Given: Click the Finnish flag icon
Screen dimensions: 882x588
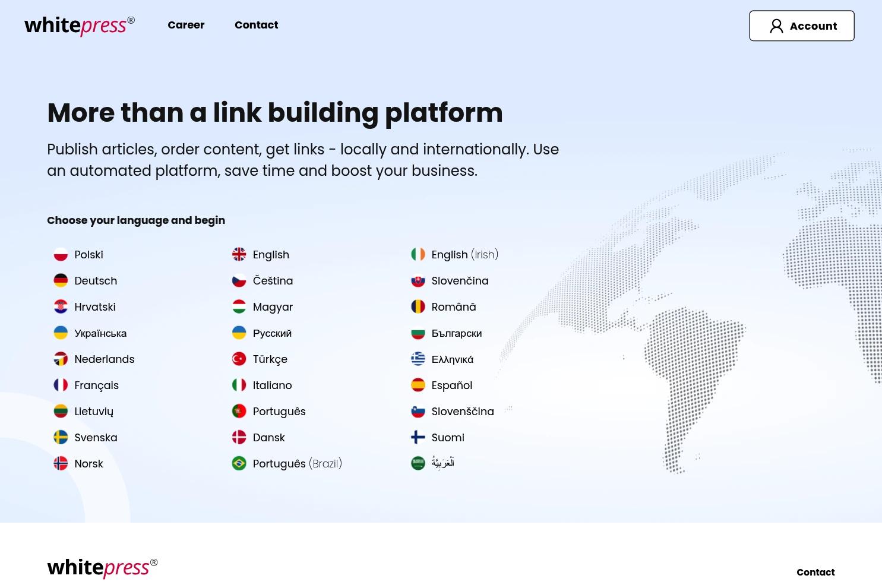Looking at the screenshot, I should (418, 438).
